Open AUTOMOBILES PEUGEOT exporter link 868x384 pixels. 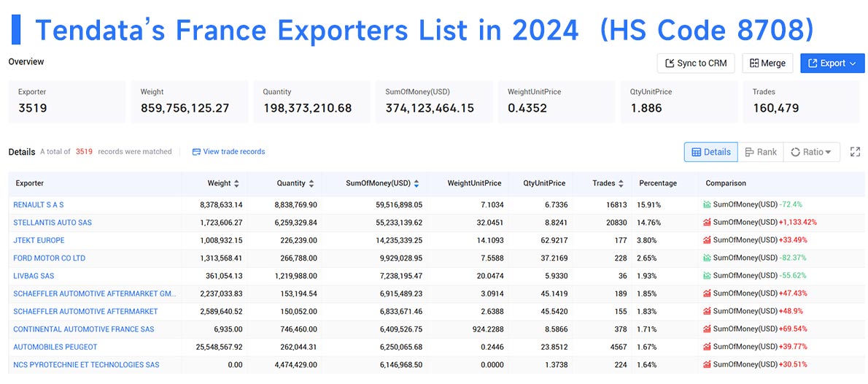click(55, 346)
